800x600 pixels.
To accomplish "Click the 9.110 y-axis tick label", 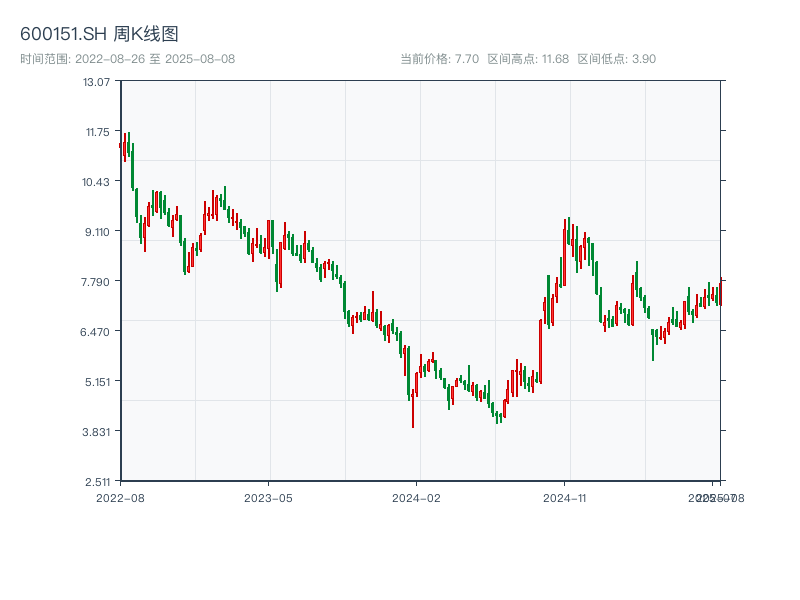I will click(96, 231).
